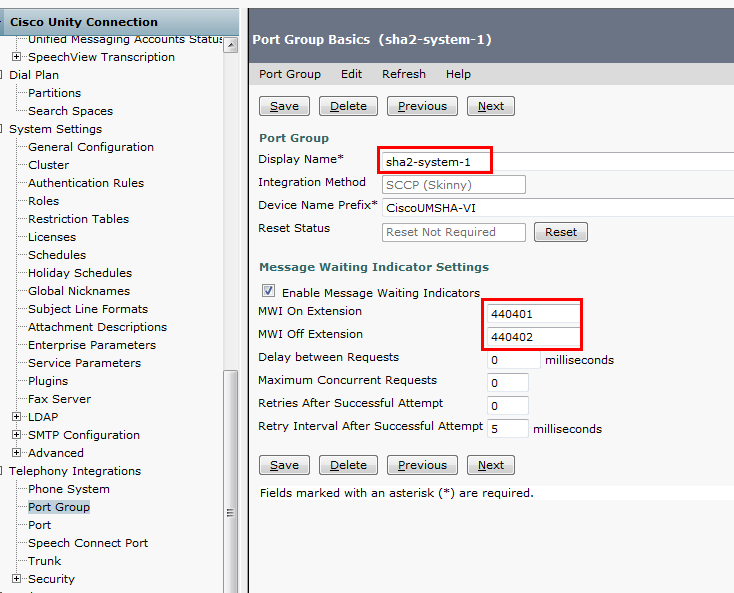
Task: Click the Delay between Requests field
Action: click(514, 360)
